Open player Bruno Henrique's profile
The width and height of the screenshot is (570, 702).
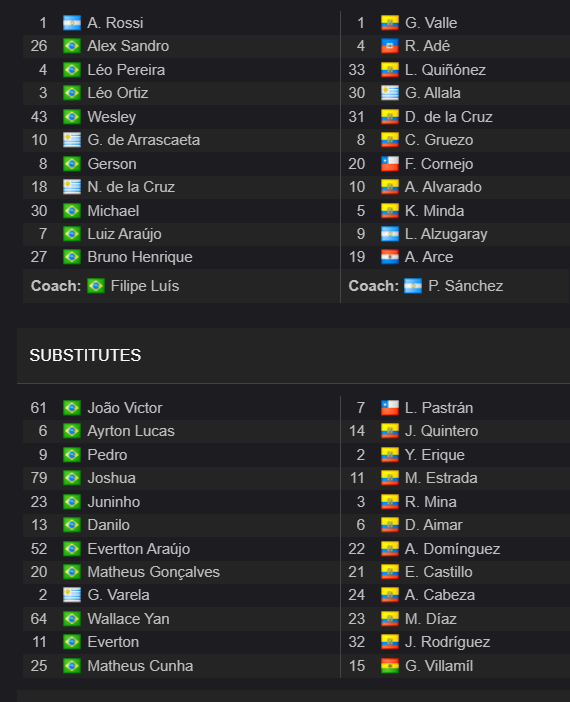[140, 257]
